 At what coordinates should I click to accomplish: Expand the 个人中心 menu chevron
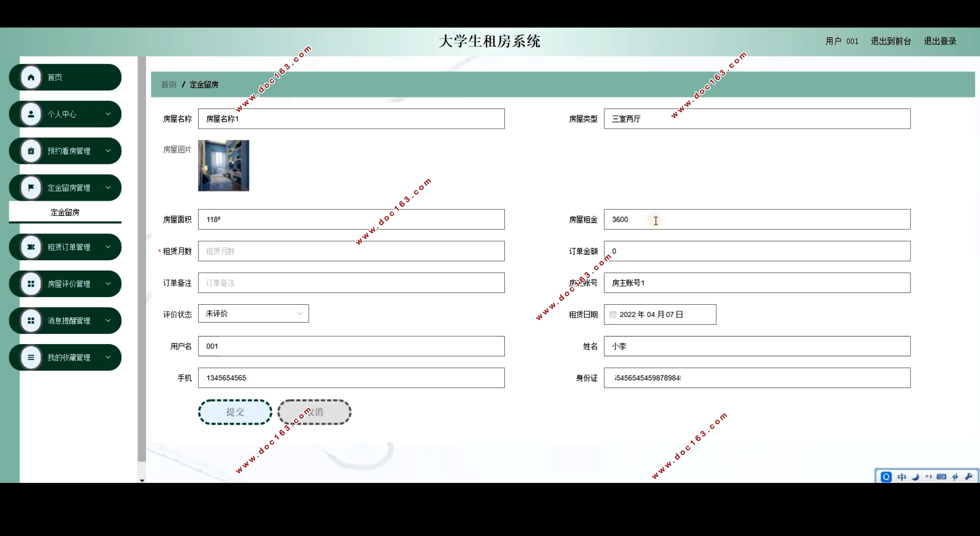[x=108, y=114]
